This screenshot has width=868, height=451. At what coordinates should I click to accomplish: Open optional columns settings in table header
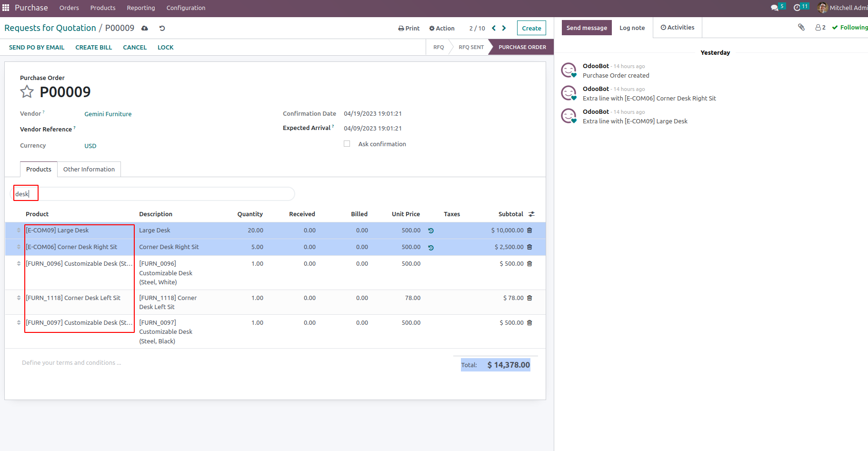coord(532,214)
